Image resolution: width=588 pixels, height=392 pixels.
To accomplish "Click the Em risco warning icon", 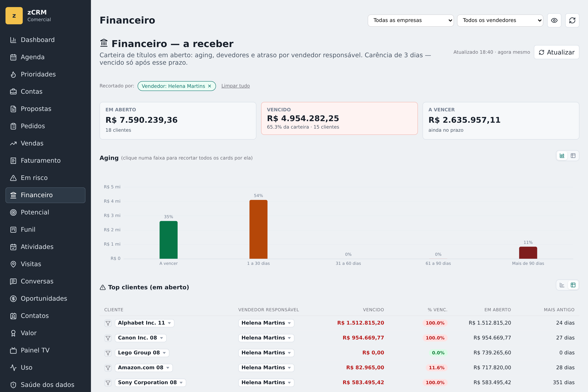I will coord(13,178).
